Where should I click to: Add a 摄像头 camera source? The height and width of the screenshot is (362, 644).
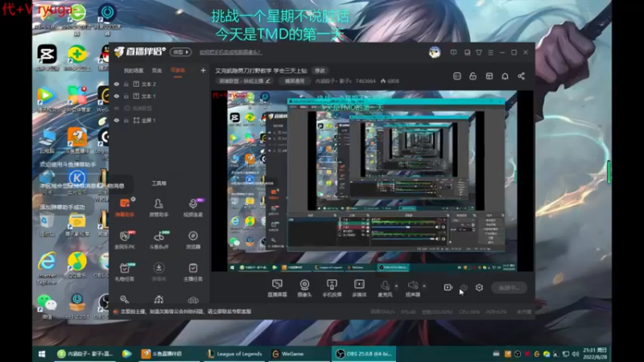[304, 288]
